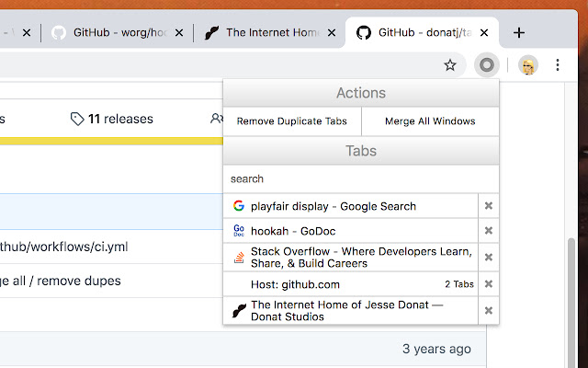Click Merge All Windows button
The width and height of the screenshot is (588, 368).
pos(431,121)
